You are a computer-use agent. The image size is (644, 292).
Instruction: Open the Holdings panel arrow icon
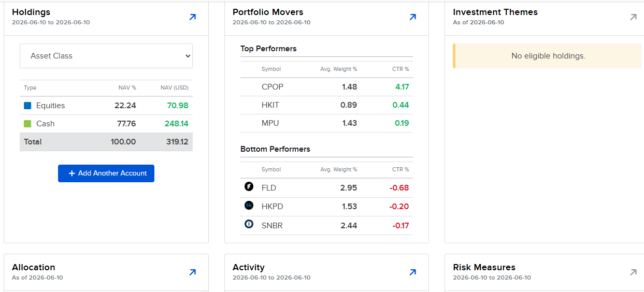192,17
